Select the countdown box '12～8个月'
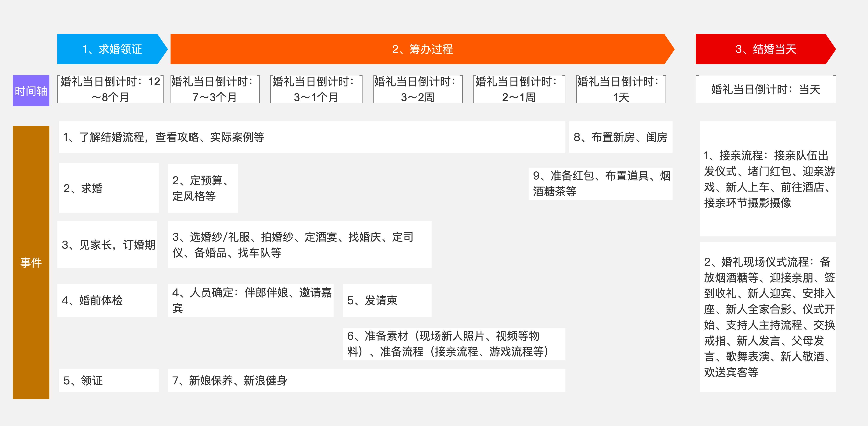 (x=110, y=89)
